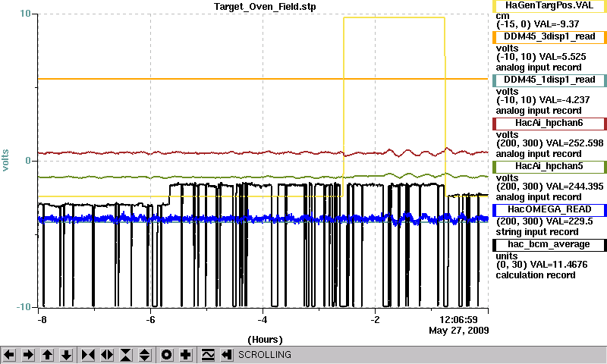Click the horizontal zoom-out diamond icon

click(107, 355)
